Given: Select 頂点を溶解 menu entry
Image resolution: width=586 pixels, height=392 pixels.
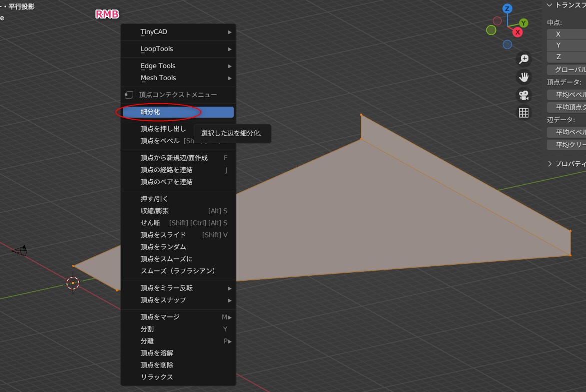Looking at the screenshot, I should (178, 353).
